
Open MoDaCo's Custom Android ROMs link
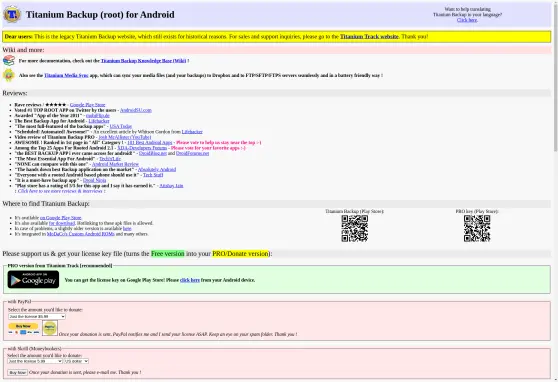click(x=81, y=234)
